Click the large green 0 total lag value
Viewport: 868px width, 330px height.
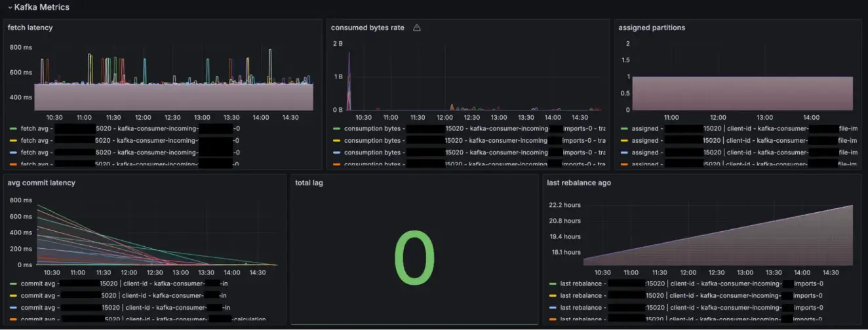414,258
